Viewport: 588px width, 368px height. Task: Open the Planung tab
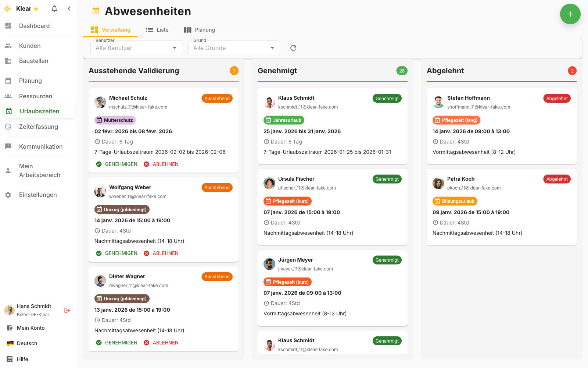tap(200, 30)
